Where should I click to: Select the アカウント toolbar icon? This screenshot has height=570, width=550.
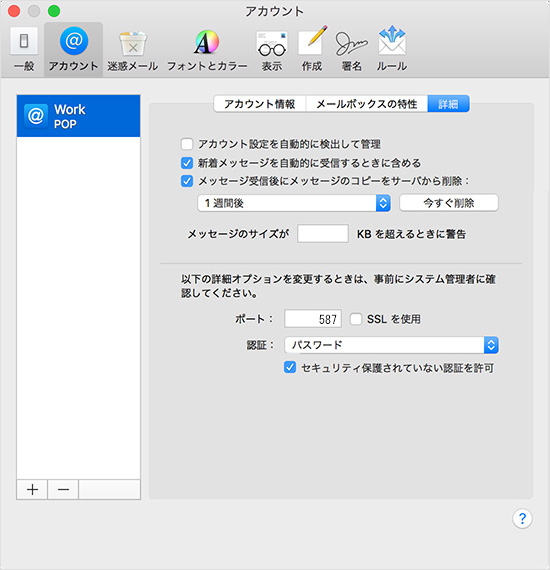tap(73, 49)
